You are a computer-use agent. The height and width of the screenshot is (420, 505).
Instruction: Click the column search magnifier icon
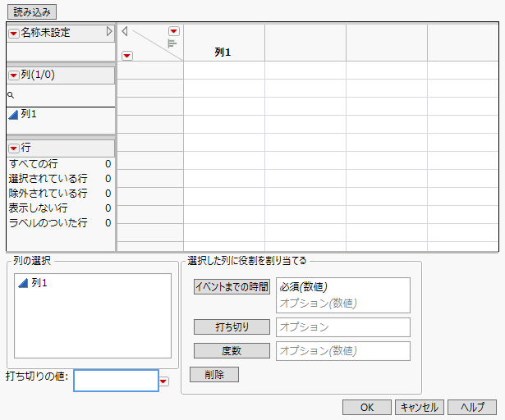(11, 95)
